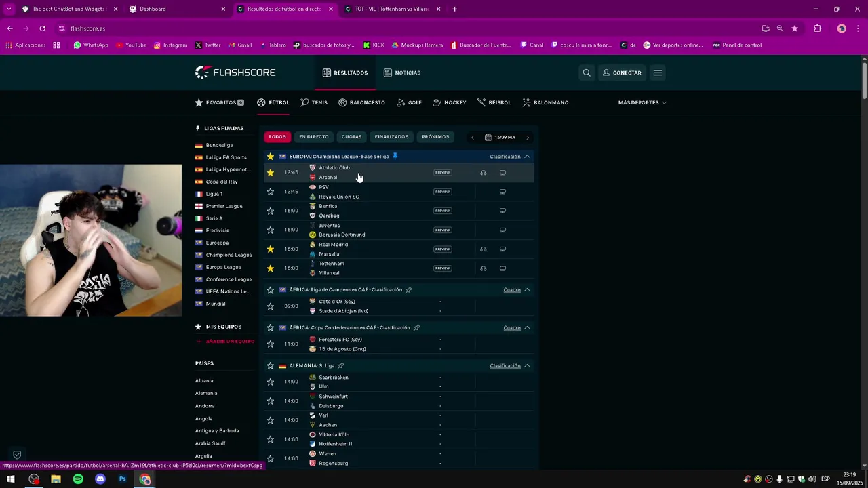Open the Noticias section
868x488 pixels.
point(402,73)
